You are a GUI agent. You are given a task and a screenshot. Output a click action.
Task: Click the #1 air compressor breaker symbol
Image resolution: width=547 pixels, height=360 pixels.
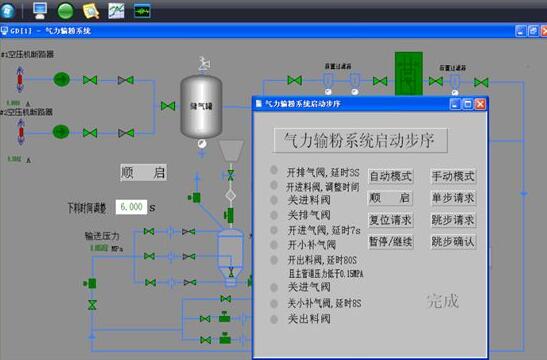click(x=20, y=80)
